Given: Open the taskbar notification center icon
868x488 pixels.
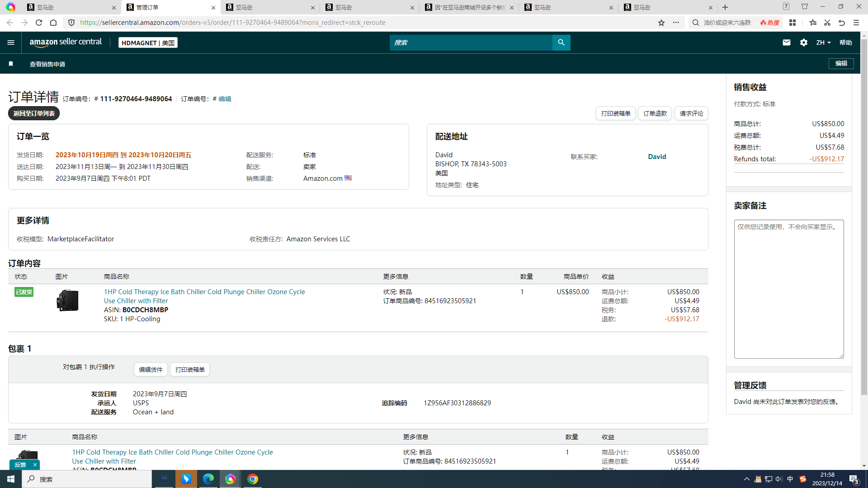Looking at the screenshot, I should pos(854,479).
